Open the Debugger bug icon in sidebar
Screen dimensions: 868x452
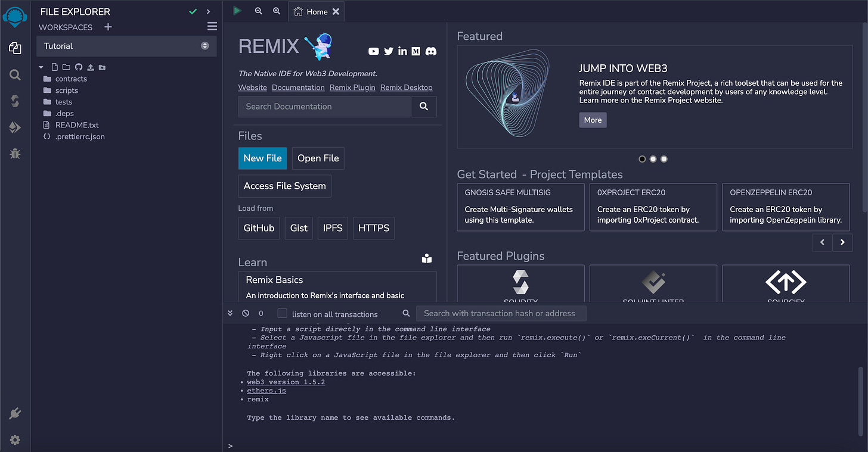click(15, 154)
